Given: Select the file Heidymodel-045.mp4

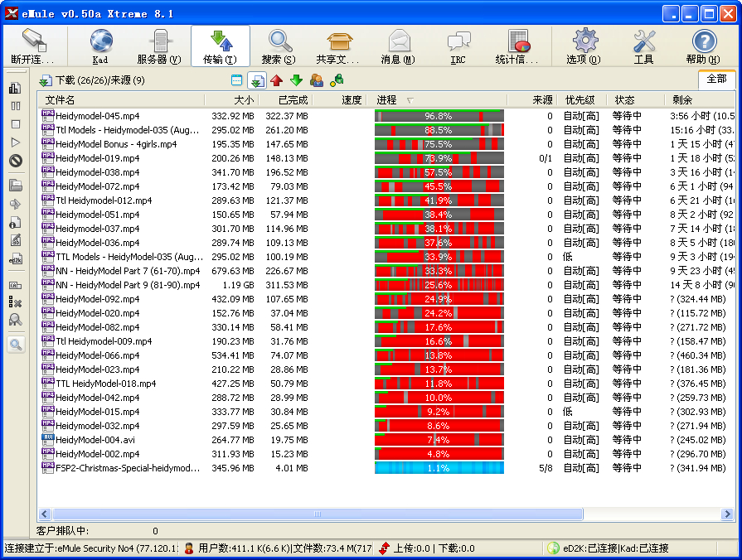Looking at the screenshot, I should (98, 116).
